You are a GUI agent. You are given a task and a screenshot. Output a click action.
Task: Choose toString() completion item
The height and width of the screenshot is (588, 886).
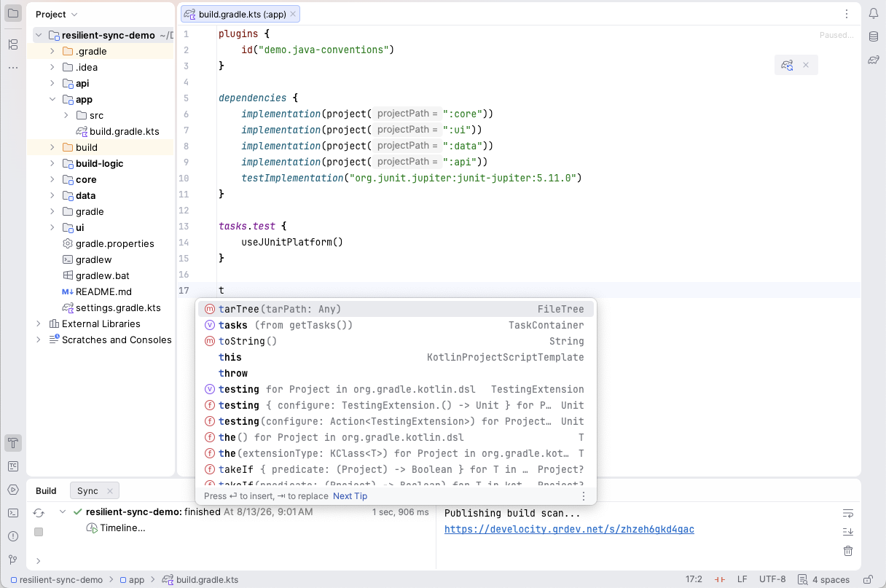tap(396, 341)
